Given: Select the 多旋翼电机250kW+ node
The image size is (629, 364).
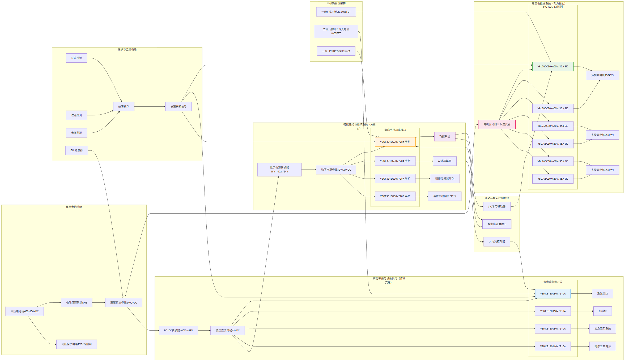Looking at the screenshot, I should tap(602, 135).
